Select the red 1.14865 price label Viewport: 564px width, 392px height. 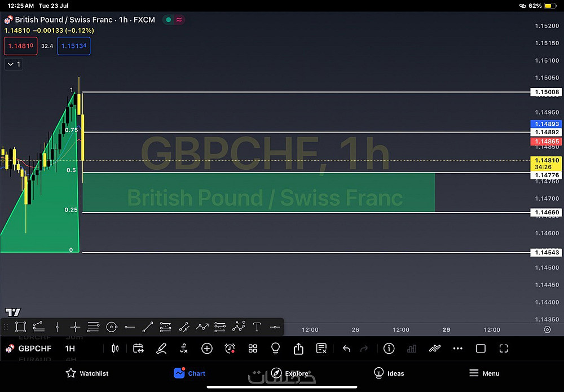(547, 142)
